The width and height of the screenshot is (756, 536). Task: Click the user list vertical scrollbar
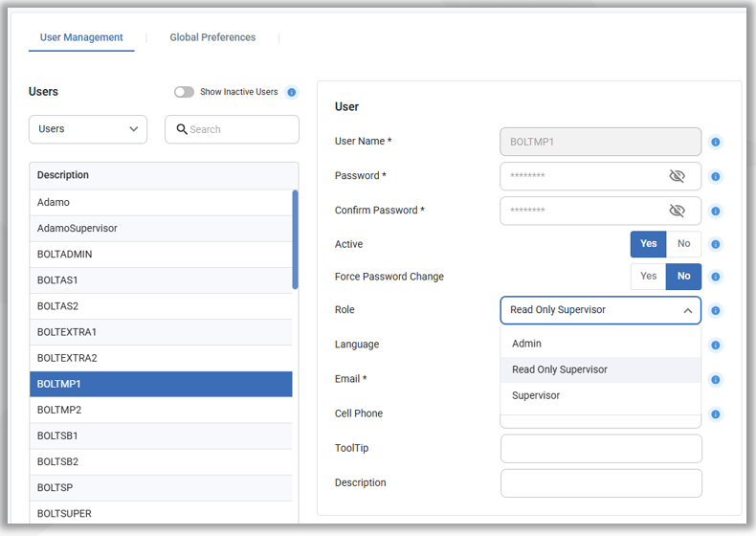tap(295, 239)
